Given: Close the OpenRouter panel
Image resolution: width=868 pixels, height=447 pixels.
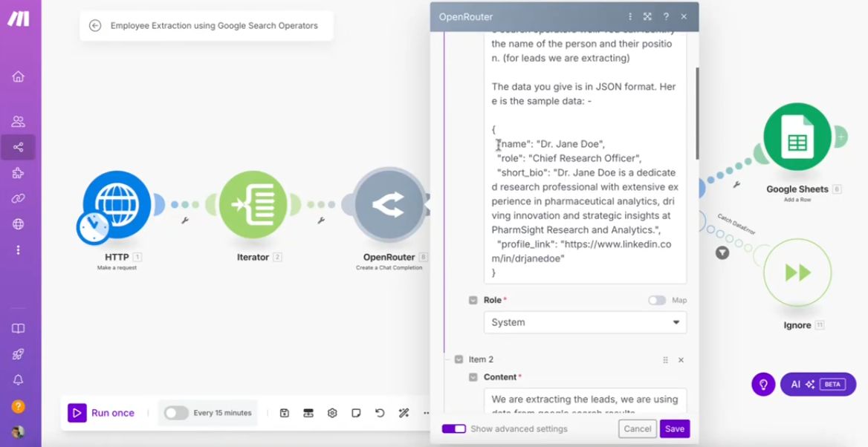Looking at the screenshot, I should click(x=684, y=16).
